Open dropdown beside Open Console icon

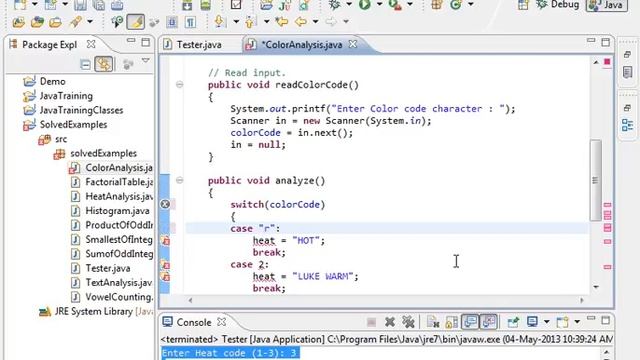pyautogui.click(x=577, y=322)
